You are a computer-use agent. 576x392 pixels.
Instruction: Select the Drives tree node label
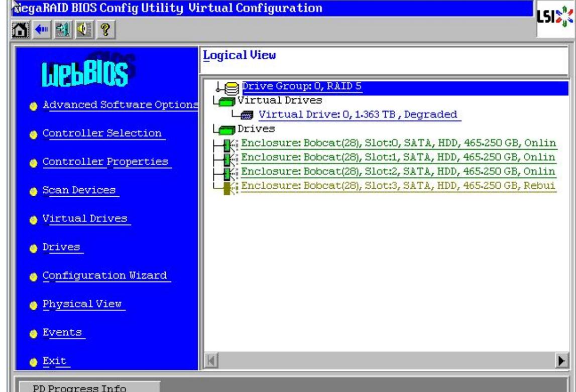coord(256,129)
